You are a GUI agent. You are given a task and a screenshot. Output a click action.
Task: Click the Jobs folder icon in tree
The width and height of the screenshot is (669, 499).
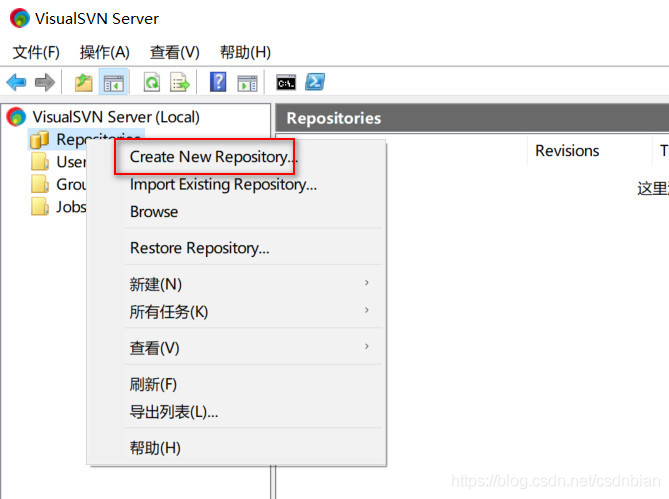(40, 207)
